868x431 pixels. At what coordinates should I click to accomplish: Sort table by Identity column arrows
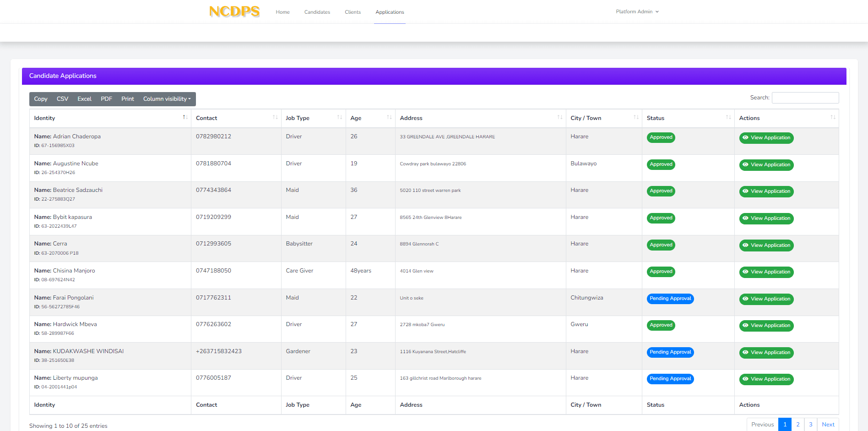click(185, 117)
